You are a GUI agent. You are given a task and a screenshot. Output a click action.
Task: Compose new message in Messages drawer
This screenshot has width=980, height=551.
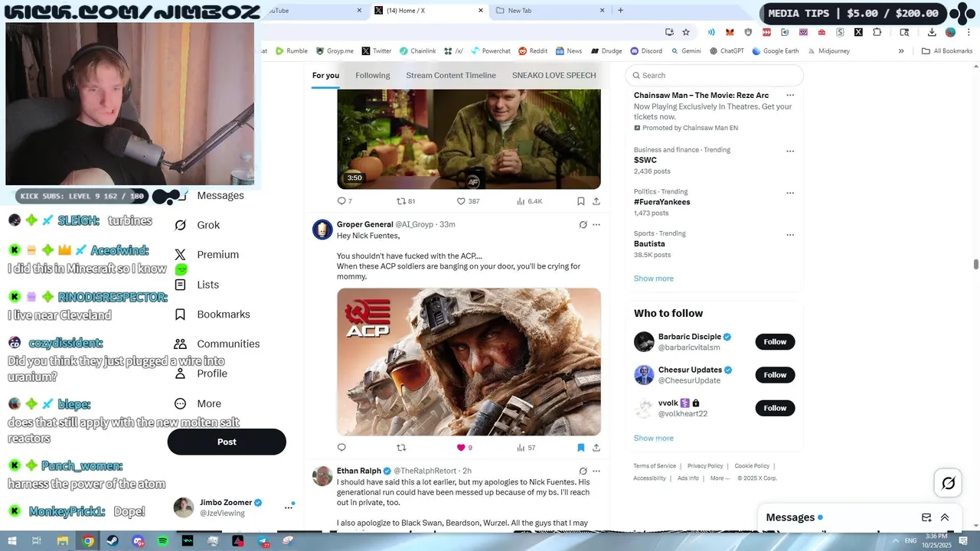point(926,517)
